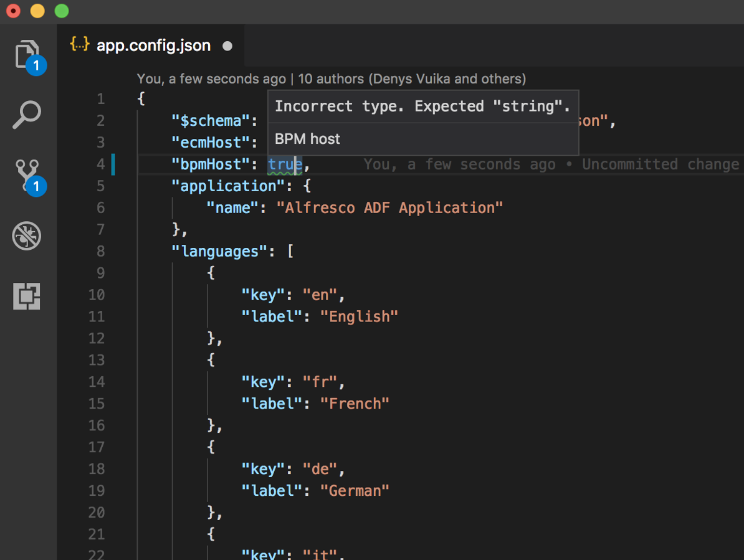This screenshot has height=560, width=744.
Task: Open the Debug bug icon in activity bar
Action: 27,235
